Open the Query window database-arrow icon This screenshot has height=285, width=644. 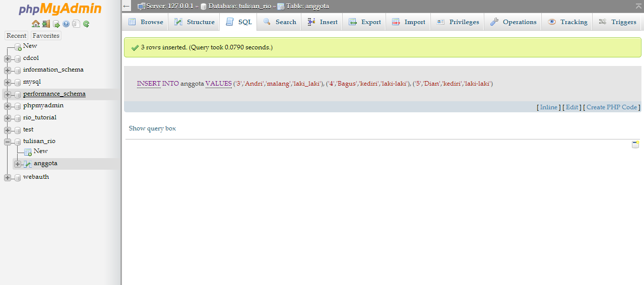[56, 24]
